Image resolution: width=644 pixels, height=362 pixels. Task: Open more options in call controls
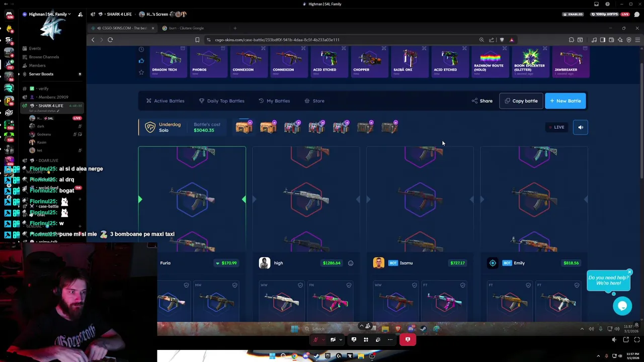click(390, 339)
